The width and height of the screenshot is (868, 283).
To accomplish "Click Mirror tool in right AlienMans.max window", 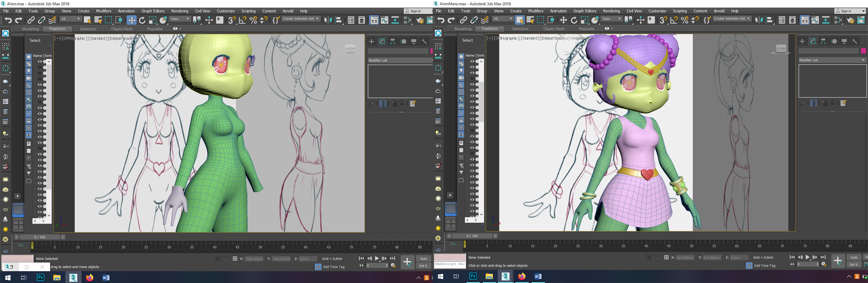I will coord(759,20).
